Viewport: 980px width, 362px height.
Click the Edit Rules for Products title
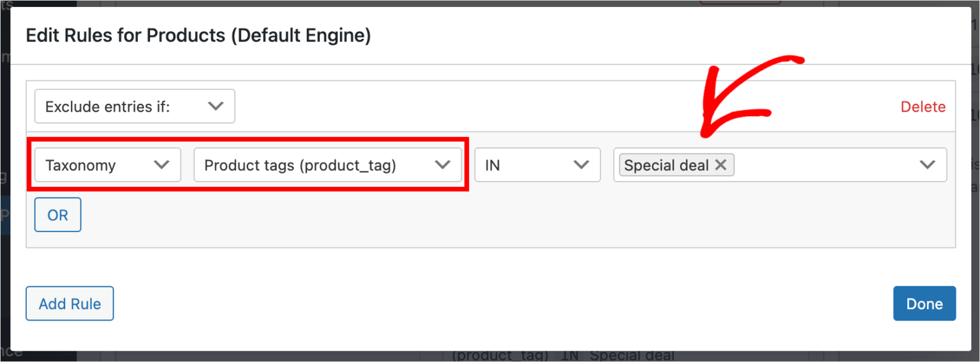[198, 36]
